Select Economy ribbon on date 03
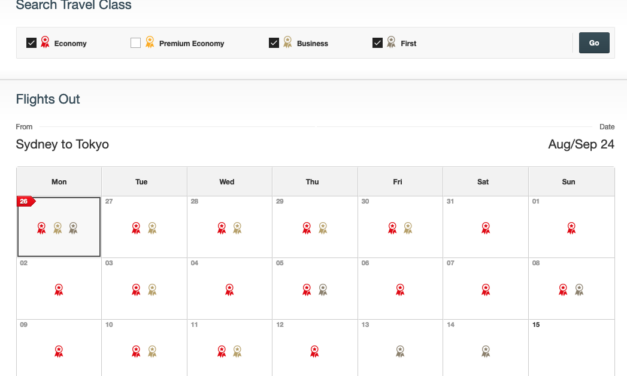This screenshot has width=627, height=376. 136,290
